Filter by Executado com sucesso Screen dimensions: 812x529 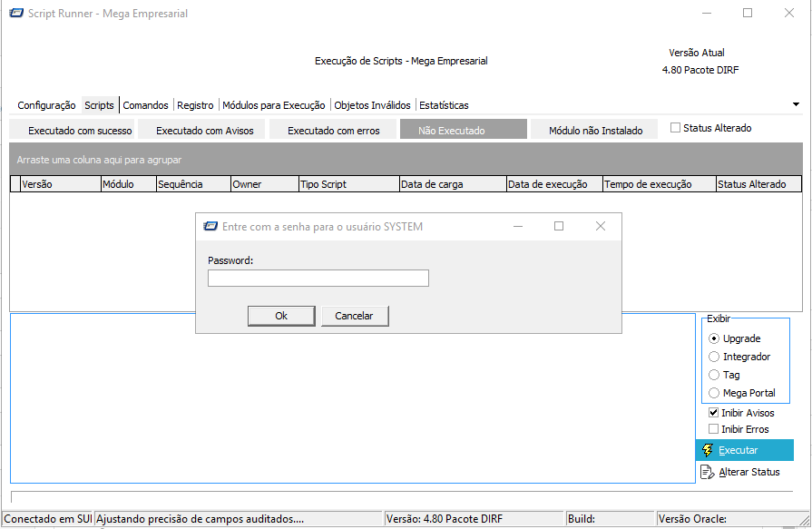point(72,130)
